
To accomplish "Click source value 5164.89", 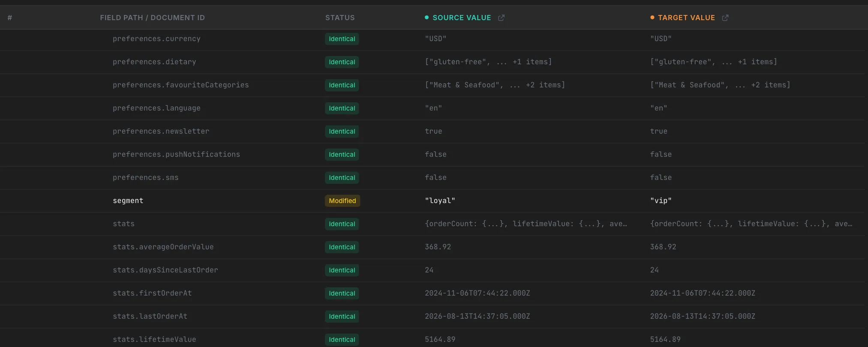I will 440,339.
